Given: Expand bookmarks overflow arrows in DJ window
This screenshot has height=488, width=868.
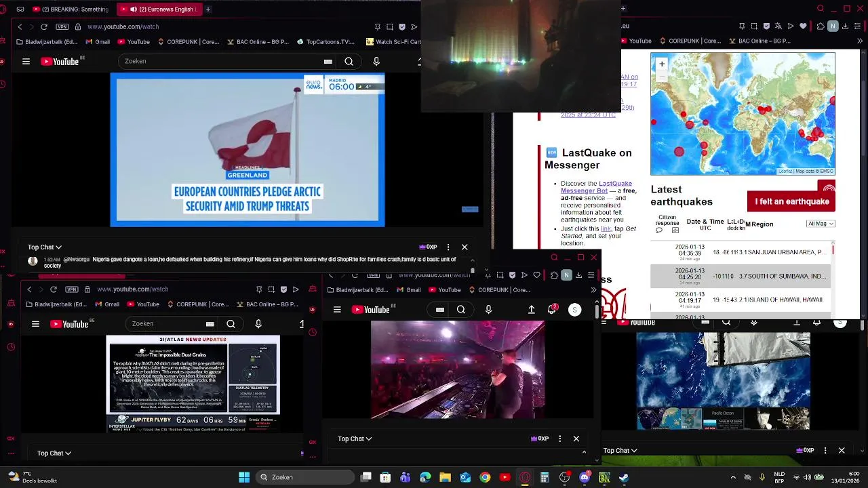Looking at the screenshot, I should tap(593, 290).
